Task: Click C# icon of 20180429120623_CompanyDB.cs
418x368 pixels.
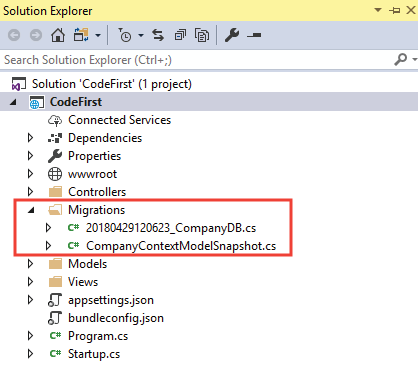Action: 73,228
